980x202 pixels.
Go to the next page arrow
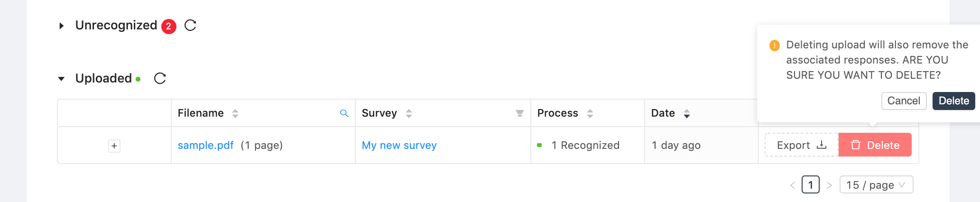[x=829, y=185]
